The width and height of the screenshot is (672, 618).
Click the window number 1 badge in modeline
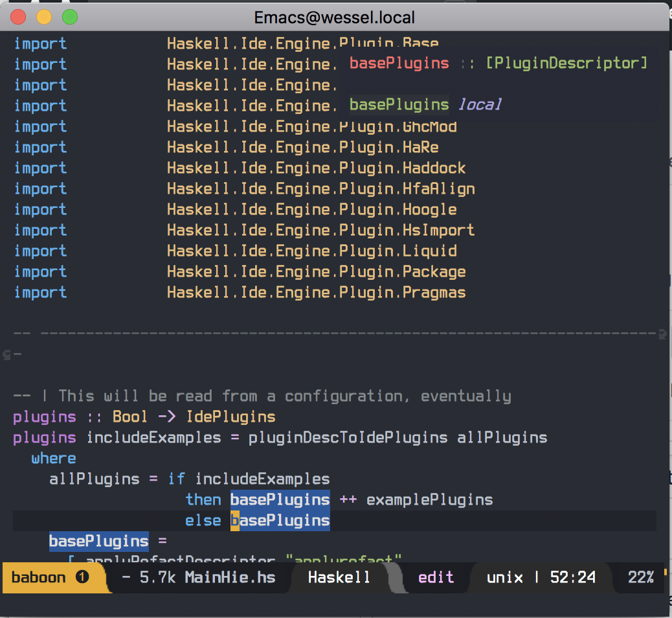click(82, 577)
